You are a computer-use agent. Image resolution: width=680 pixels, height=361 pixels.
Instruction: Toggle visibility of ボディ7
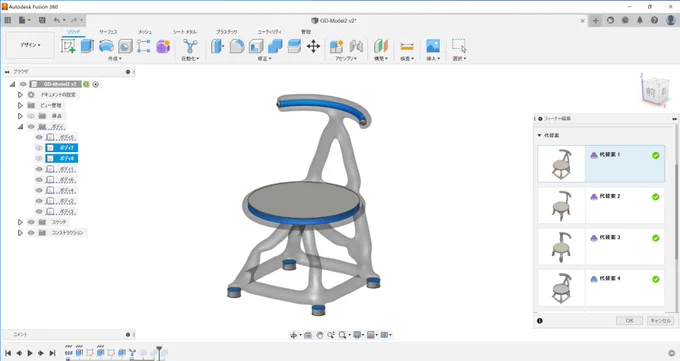click(x=39, y=148)
